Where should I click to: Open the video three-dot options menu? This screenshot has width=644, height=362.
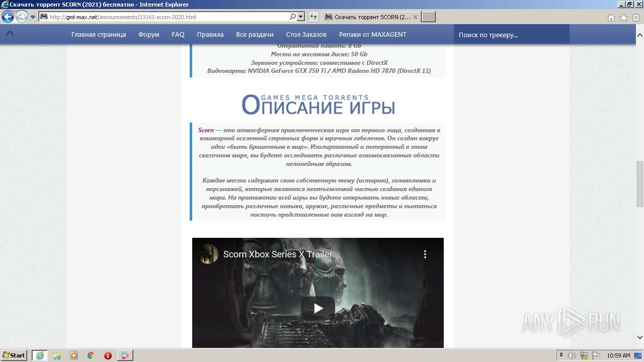coord(425,254)
